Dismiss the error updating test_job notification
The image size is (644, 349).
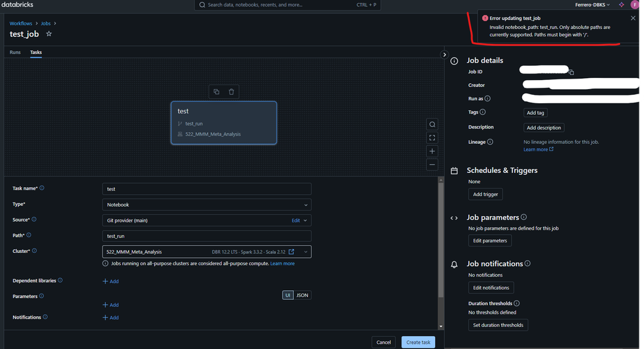(633, 18)
